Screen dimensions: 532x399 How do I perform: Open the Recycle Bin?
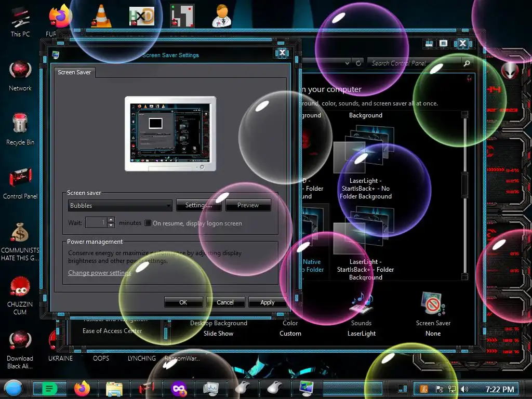coord(20,129)
